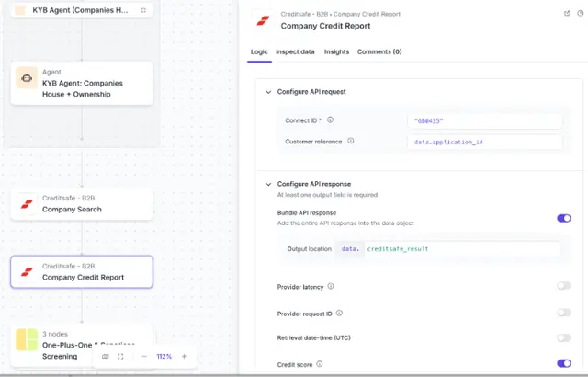Collapse Configure API request section
Image resolution: width=588 pixels, height=377 pixels.
(268, 92)
